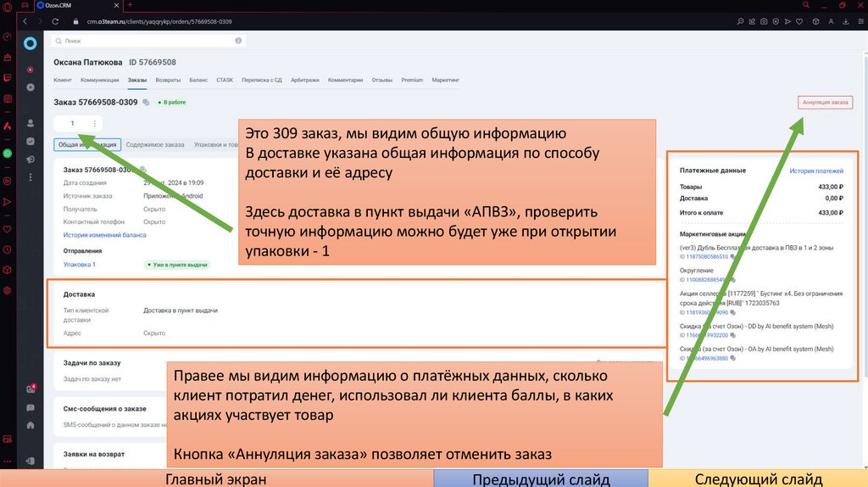Open the Арбитражи tab

coord(305,80)
